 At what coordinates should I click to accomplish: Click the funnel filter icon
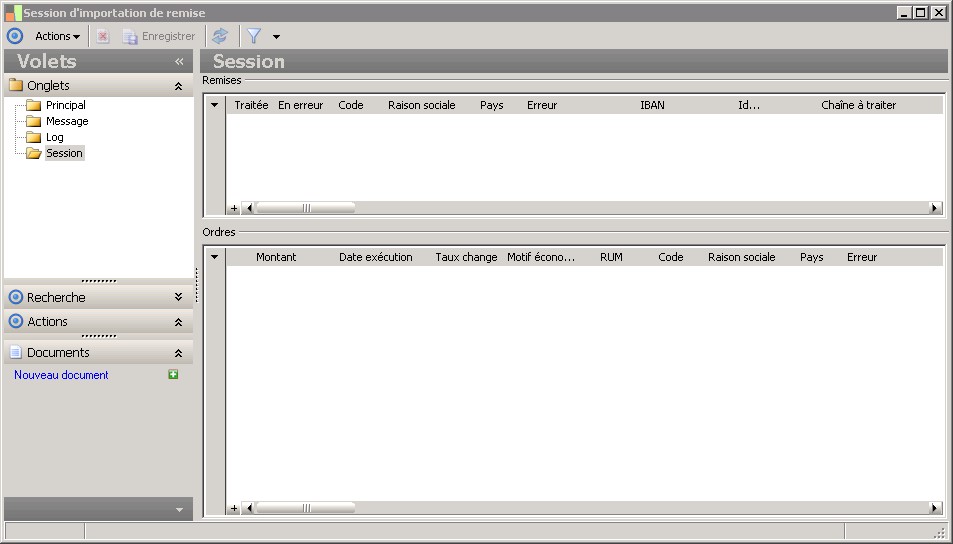(254, 36)
